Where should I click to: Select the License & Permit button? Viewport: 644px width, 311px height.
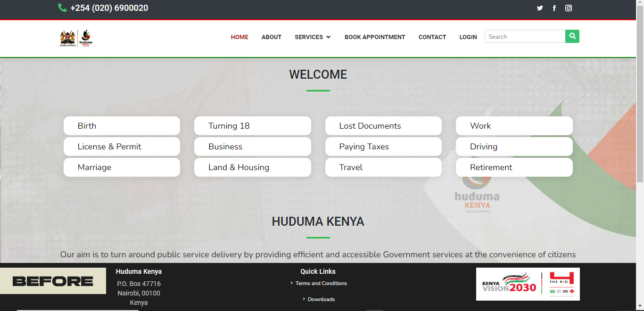(x=122, y=147)
